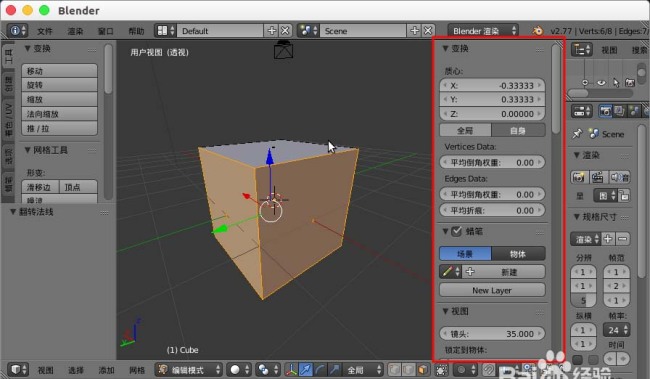Click the pencil icon in Grease Pencil panel
Screen dimensions: 650x379
(450, 272)
